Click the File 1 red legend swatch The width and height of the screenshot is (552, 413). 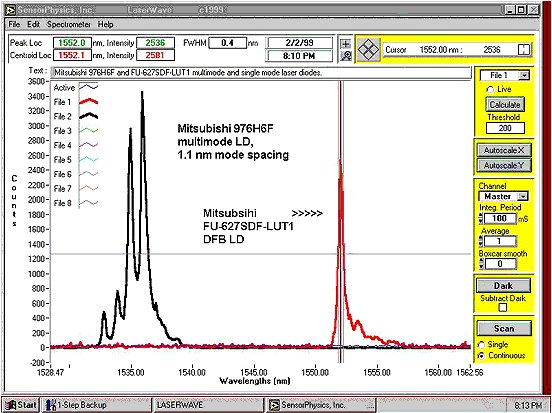coord(88,102)
